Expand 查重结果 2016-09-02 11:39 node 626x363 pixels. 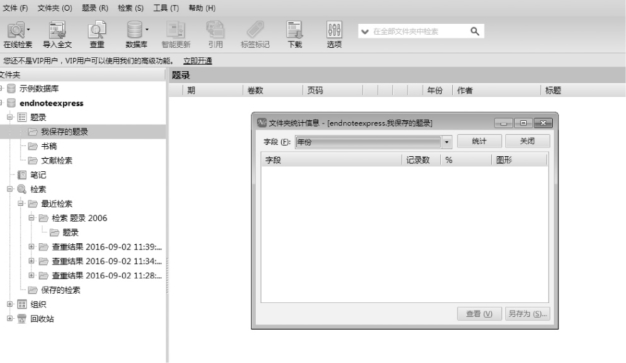[x=32, y=246]
